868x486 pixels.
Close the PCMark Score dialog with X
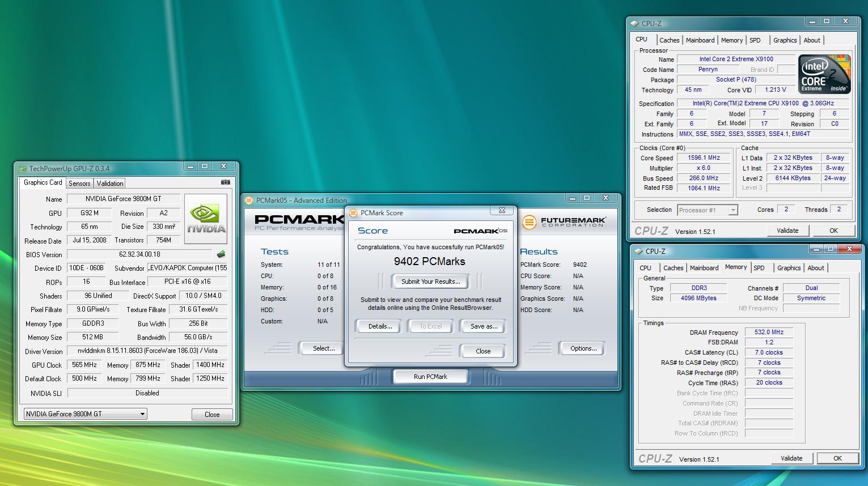tap(502, 211)
